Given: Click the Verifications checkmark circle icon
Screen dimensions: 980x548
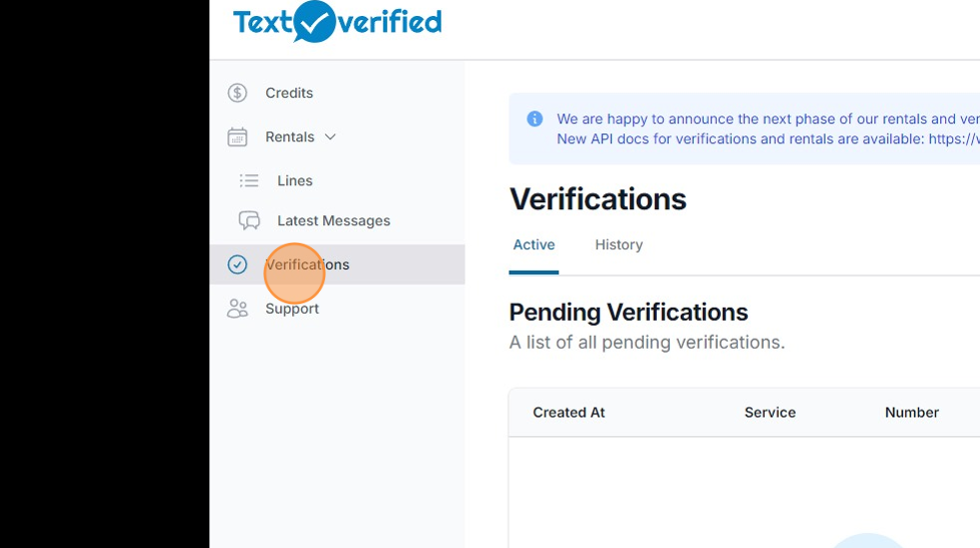Looking at the screenshot, I should pyautogui.click(x=237, y=264).
